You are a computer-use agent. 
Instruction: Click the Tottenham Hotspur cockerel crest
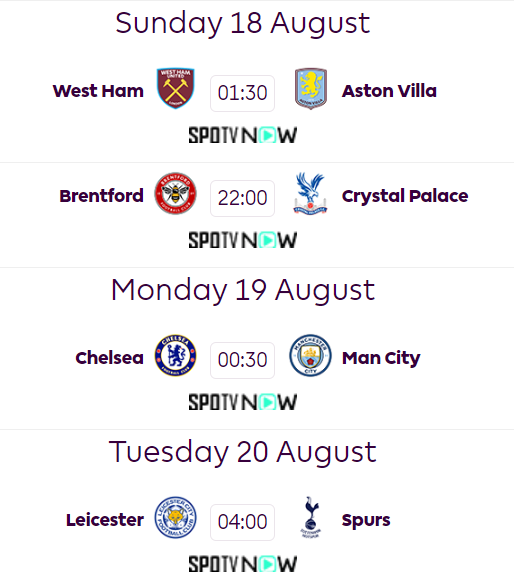(311, 517)
